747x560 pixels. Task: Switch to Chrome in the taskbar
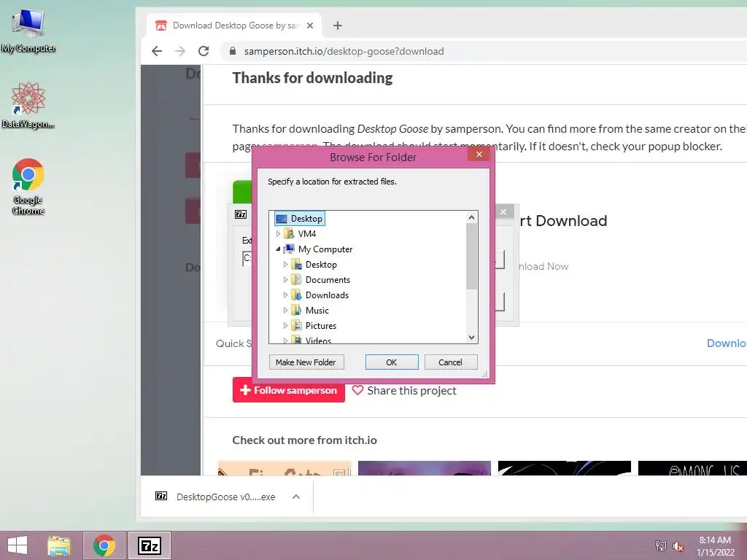click(104, 545)
